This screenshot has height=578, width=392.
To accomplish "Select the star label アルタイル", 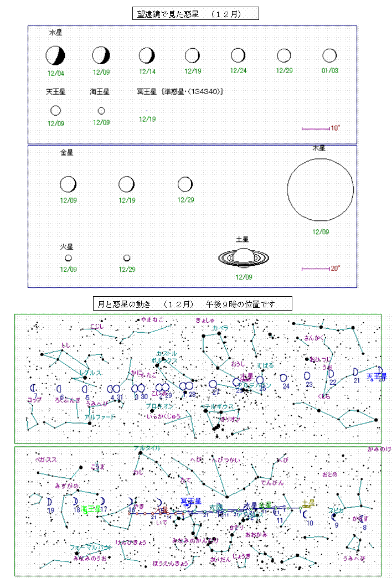I will click(147, 448).
